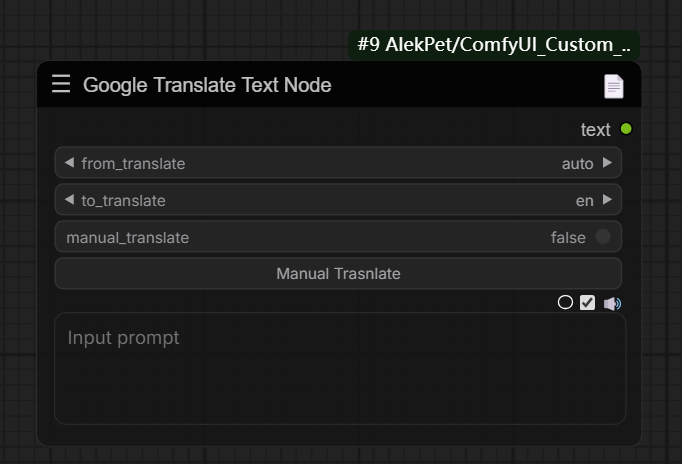This screenshot has height=464, width=682.
Task: Select the Google Translate Text Node title
Action: tap(207, 85)
